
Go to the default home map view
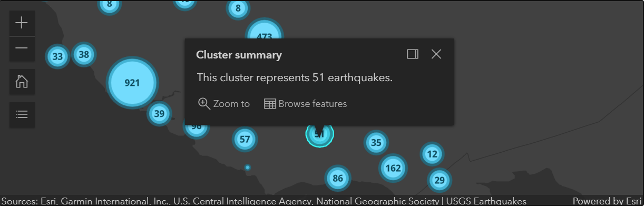pyautogui.click(x=22, y=82)
